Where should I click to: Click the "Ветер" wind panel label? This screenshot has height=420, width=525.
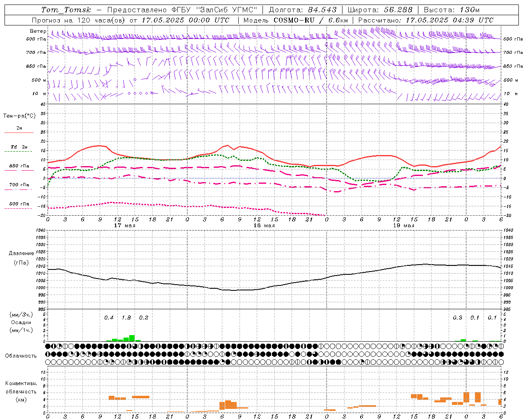click(38, 31)
